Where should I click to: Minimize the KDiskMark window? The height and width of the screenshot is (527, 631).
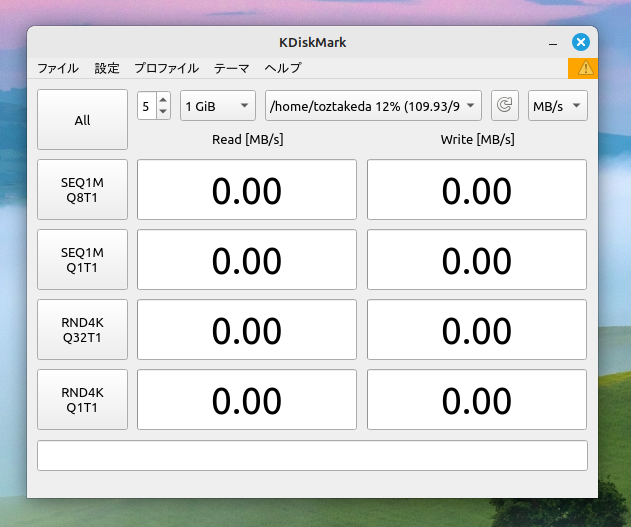[553, 43]
